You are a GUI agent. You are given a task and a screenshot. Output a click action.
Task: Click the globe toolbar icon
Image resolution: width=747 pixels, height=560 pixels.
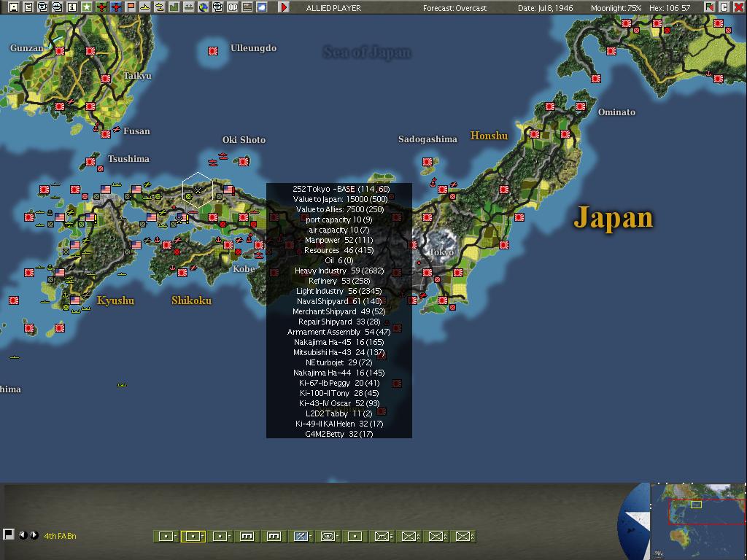click(x=204, y=7)
